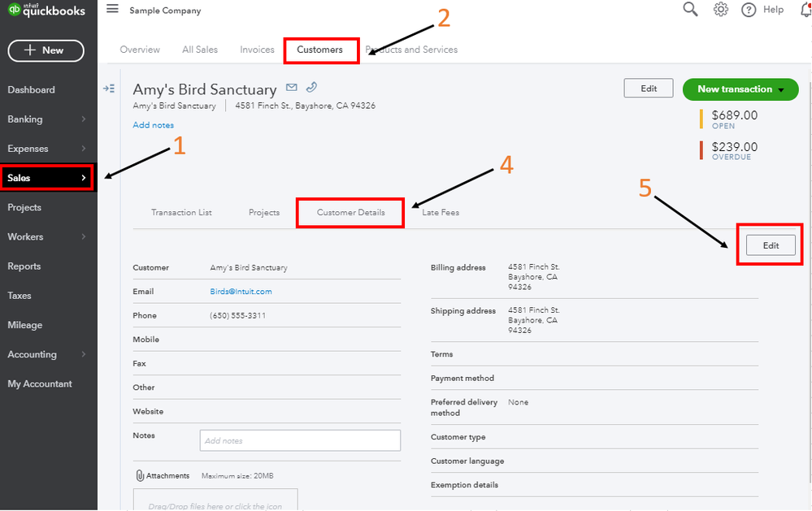Click the New button in the sidebar
Screen dimensions: 812x511
[x=46, y=50]
